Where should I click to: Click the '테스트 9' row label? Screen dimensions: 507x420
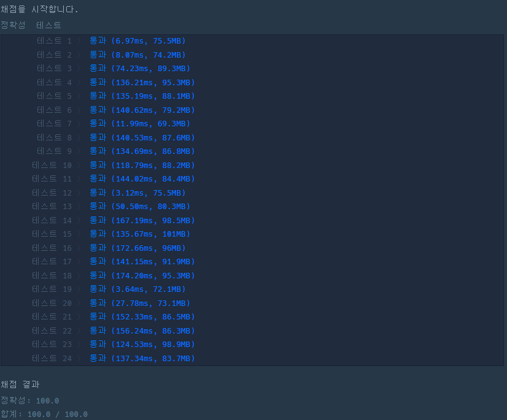[x=54, y=151]
